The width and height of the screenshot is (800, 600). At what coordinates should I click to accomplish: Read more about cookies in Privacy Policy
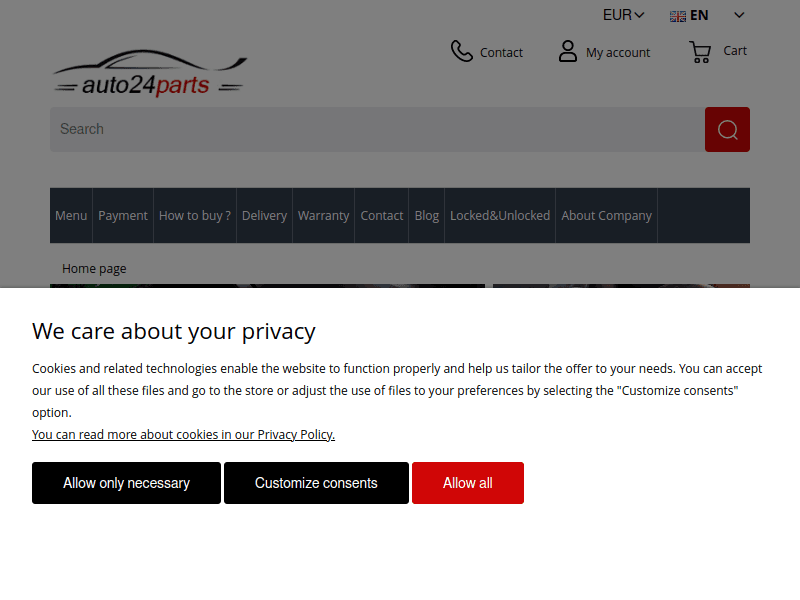[x=183, y=434]
